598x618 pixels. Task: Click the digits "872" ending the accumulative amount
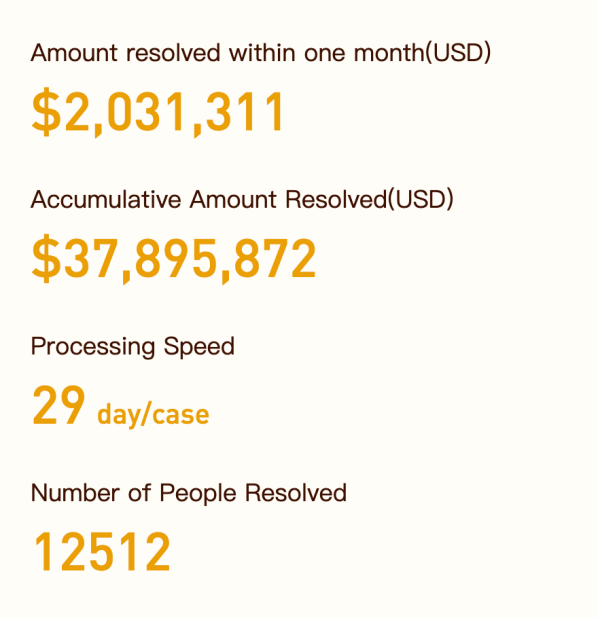point(276,259)
